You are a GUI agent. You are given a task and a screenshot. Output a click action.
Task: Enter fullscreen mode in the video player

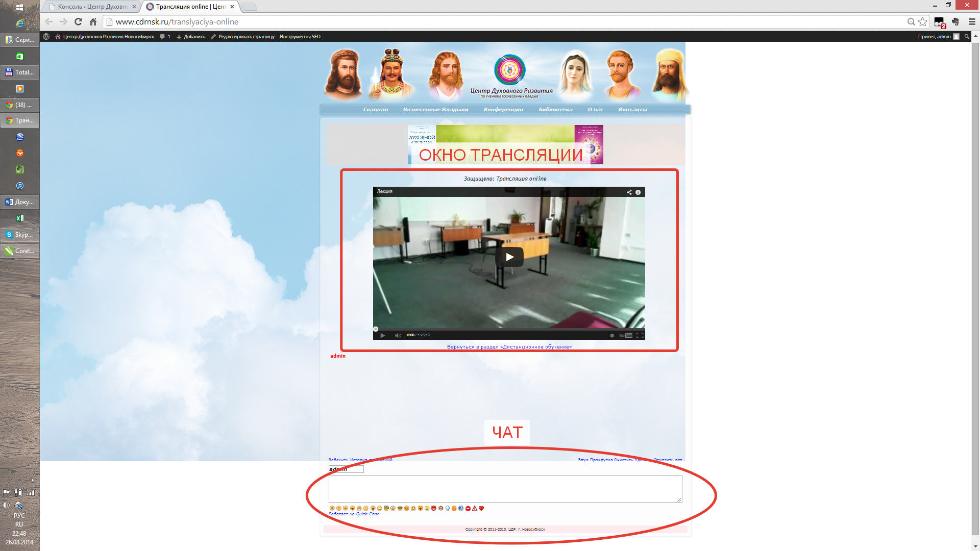640,335
